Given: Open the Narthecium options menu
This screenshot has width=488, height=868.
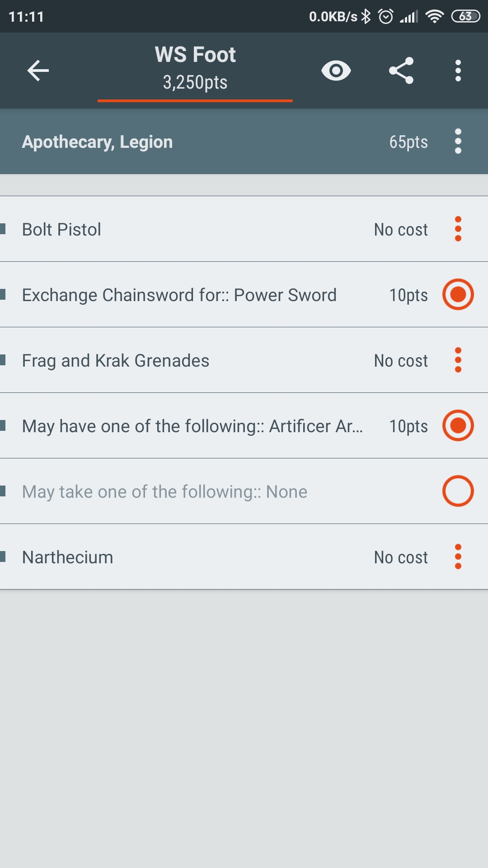Looking at the screenshot, I should pyautogui.click(x=458, y=557).
